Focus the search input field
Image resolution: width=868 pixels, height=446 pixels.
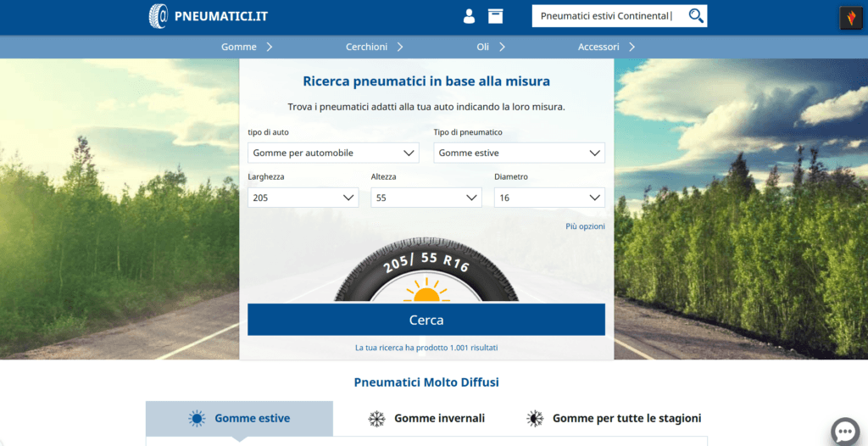coord(609,16)
